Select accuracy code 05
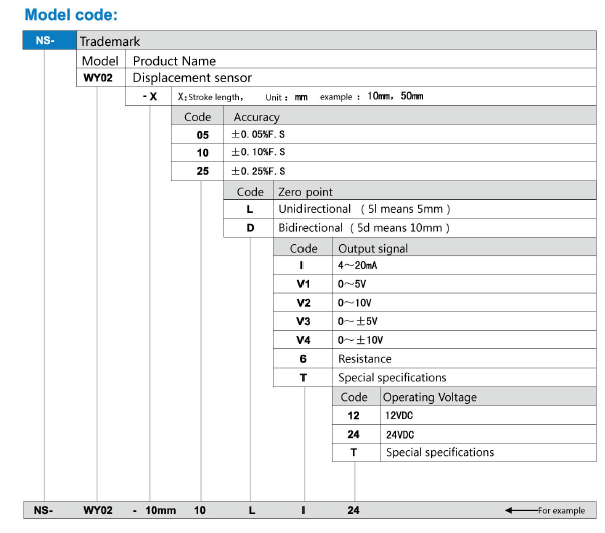Screen dimensions: 605x533 click(x=203, y=134)
